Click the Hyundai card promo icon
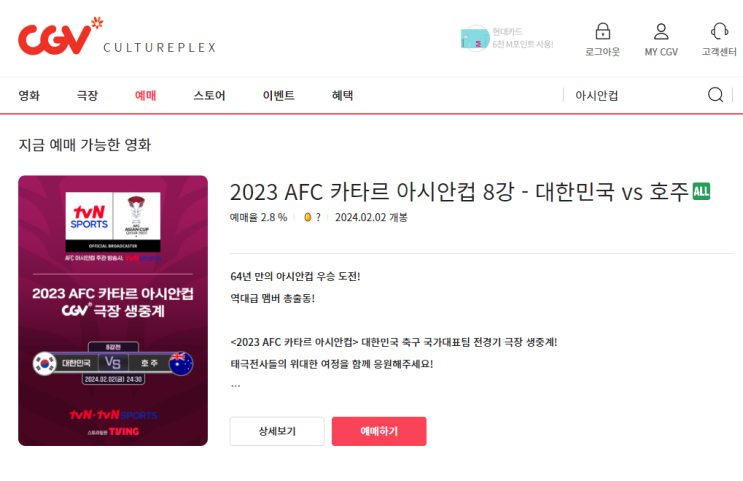The width and height of the screenshot is (743, 481). [x=475, y=38]
